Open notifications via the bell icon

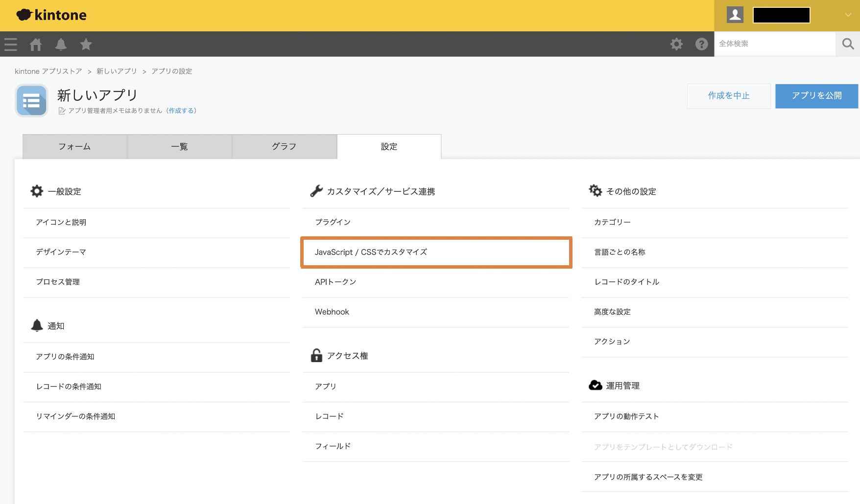pos(61,44)
